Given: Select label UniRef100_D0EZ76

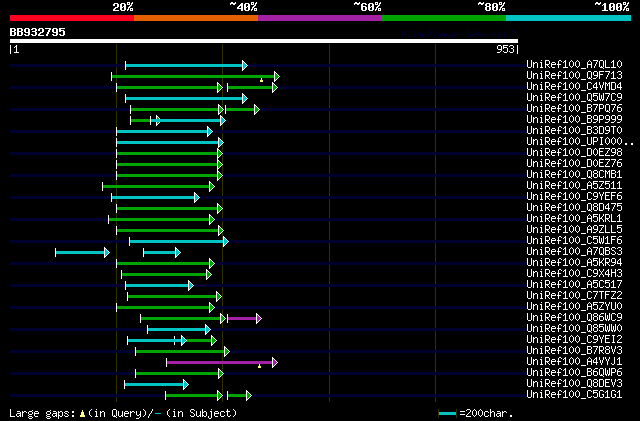Looking at the screenshot, I should click(x=574, y=163).
